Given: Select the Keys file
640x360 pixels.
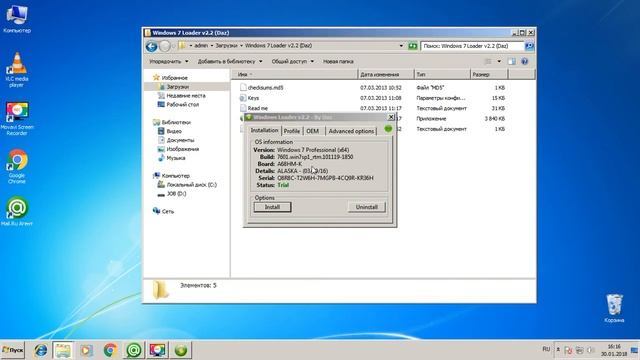Looking at the screenshot, I should pos(249,98).
